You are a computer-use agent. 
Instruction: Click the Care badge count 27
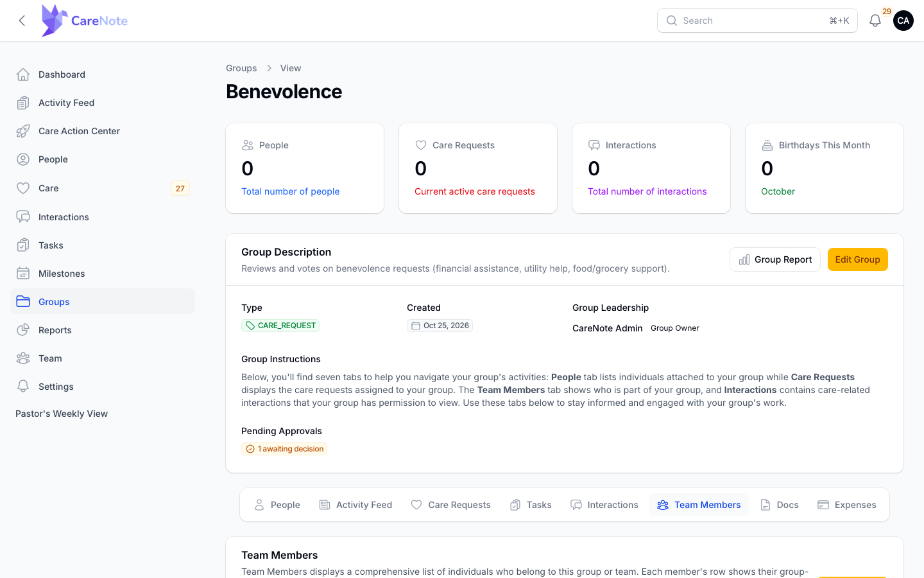coord(180,188)
